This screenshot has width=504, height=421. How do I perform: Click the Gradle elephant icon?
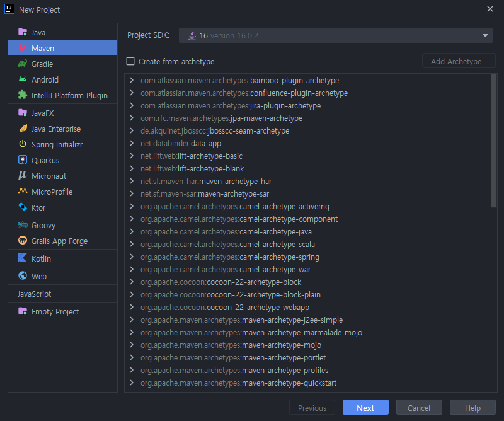pyautogui.click(x=23, y=64)
